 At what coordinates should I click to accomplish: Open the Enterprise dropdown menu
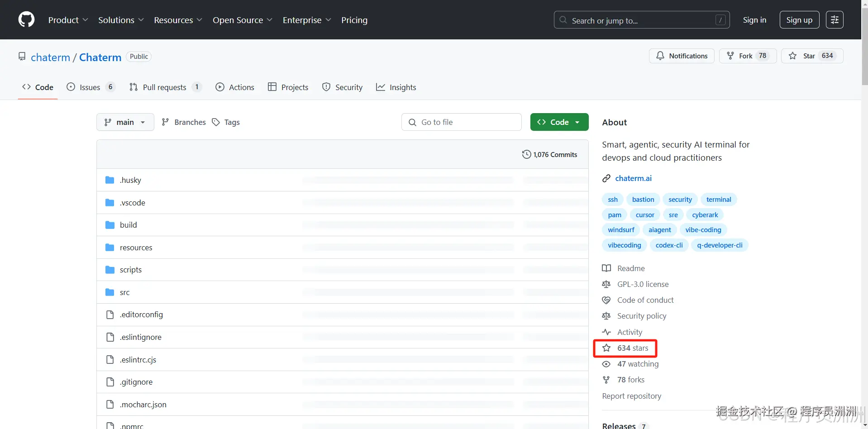[307, 20]
